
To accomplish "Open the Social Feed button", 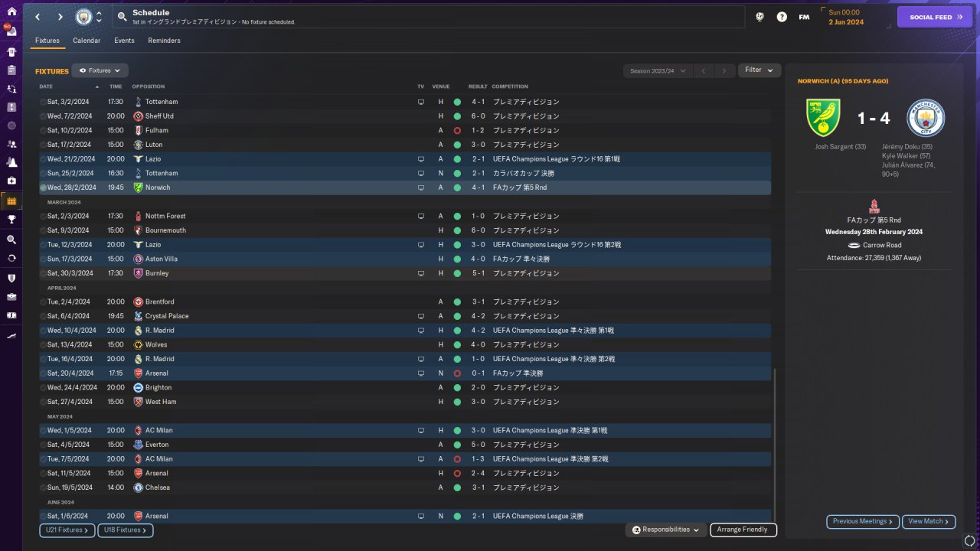I will coord(935,17).
